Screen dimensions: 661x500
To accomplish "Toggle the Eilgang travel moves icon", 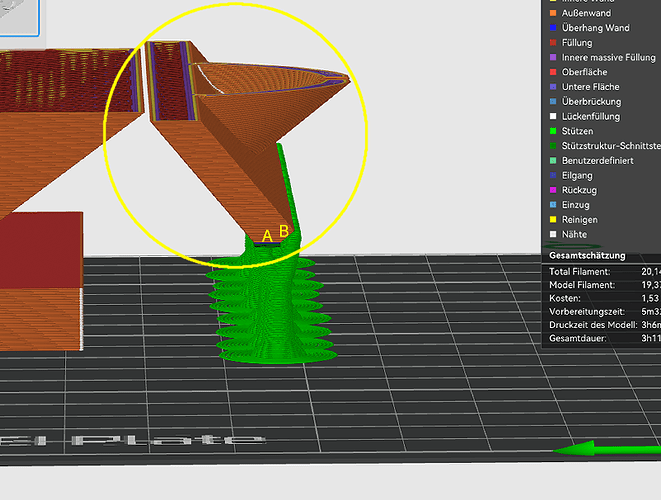I will point(553,175).
